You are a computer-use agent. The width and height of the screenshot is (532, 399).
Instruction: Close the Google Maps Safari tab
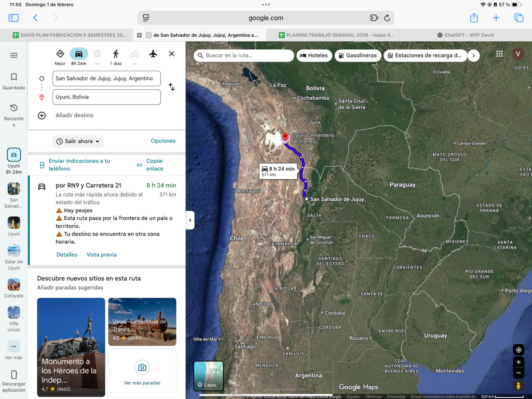139,35
